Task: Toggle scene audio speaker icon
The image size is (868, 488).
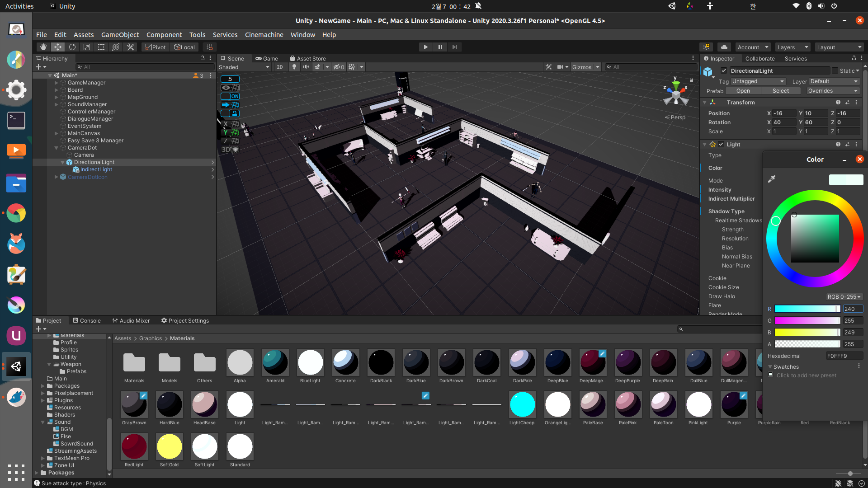Action: coord(306,67)
